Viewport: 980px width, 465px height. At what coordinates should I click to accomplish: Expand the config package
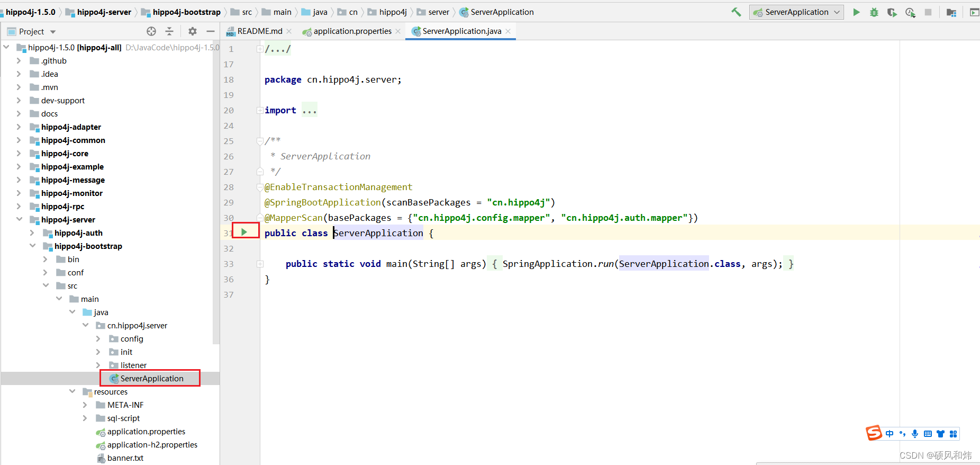click(98, 339)
